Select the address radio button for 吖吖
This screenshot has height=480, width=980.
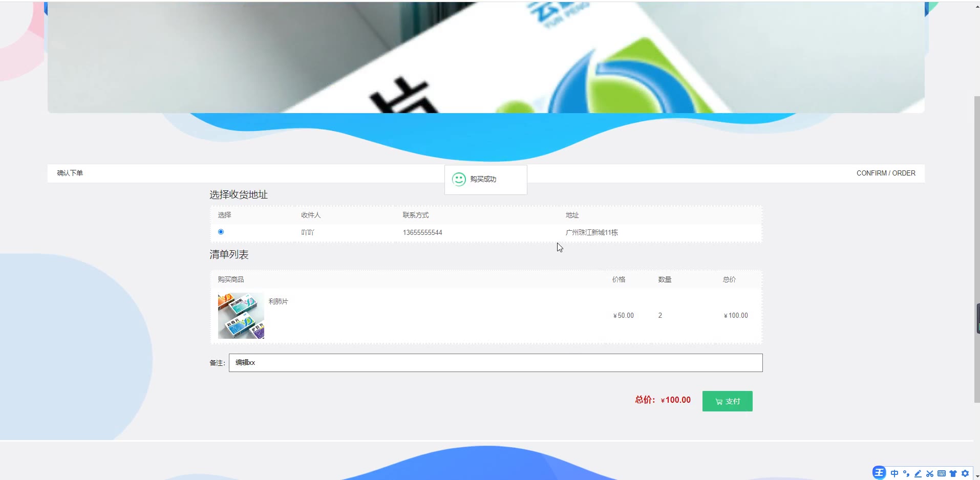221,232
